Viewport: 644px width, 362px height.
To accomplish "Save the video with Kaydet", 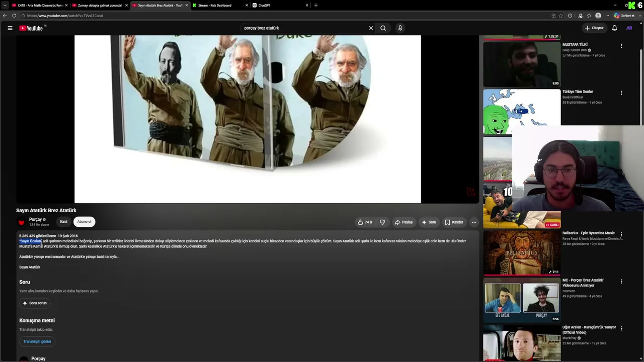I will (x=454, y=222).
